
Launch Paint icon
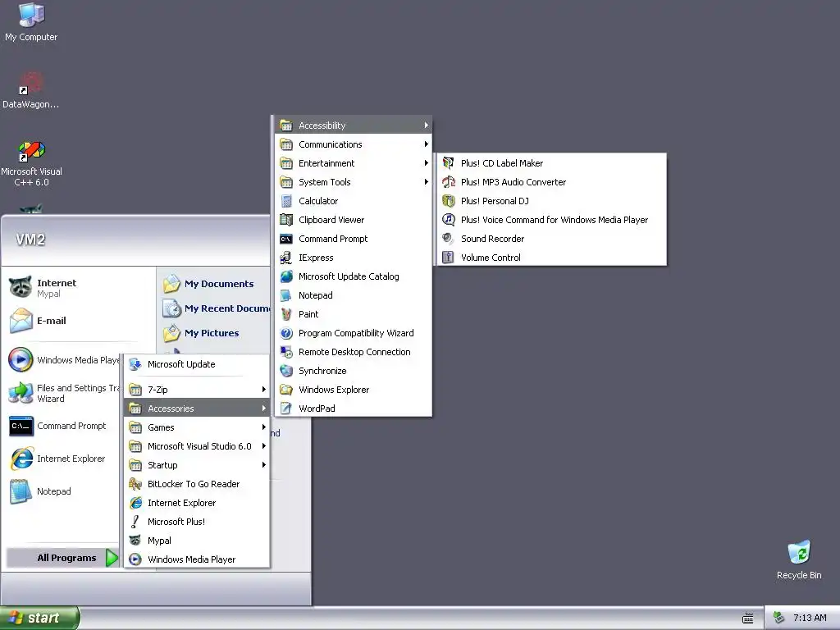(x=286, y=314)
